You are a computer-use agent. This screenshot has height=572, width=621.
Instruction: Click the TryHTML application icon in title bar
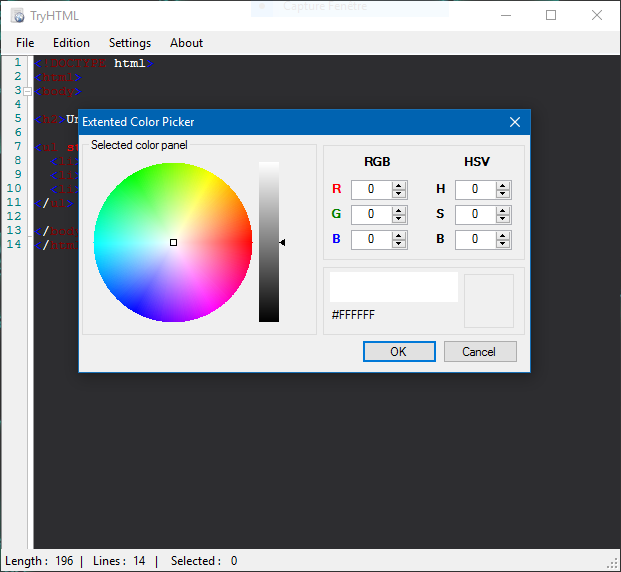[x=17, y=15]
